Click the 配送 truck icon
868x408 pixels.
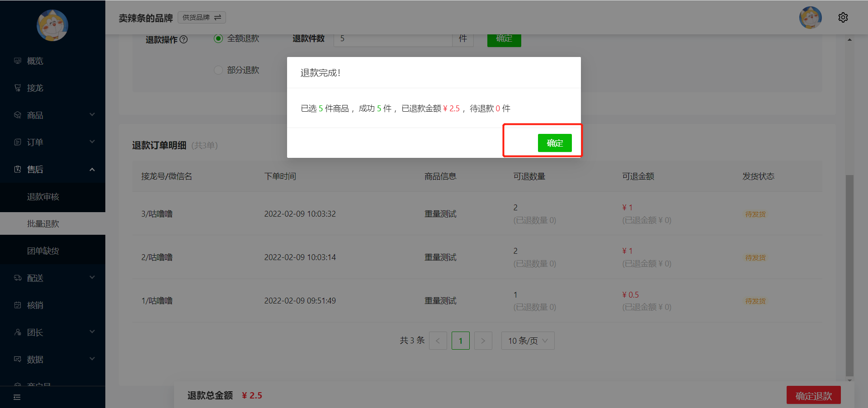point(18,278)
